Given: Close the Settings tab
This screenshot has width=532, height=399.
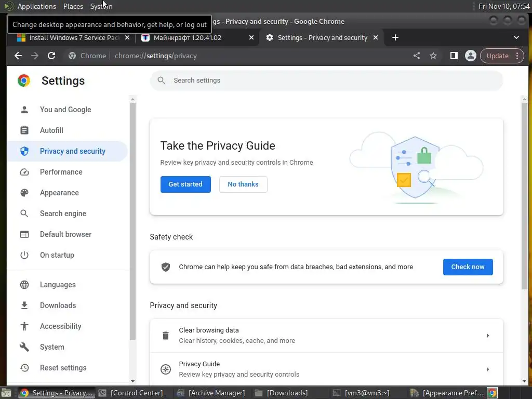Looking at the screenshot, I should coord(376,37).
